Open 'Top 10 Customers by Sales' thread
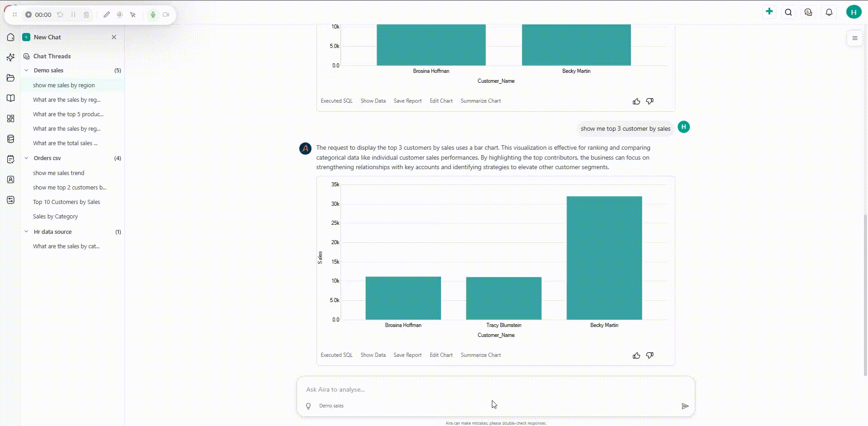 click(x=66, y=202)
